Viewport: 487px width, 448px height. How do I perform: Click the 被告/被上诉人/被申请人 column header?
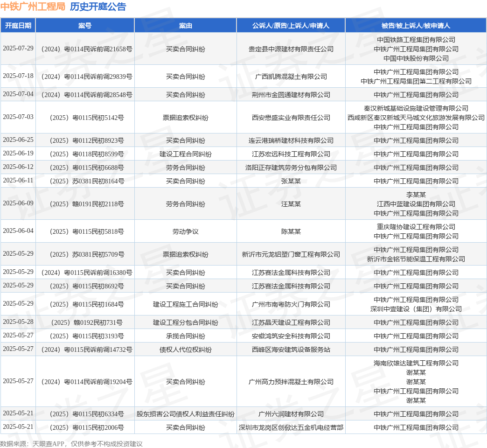click(416, 26)
